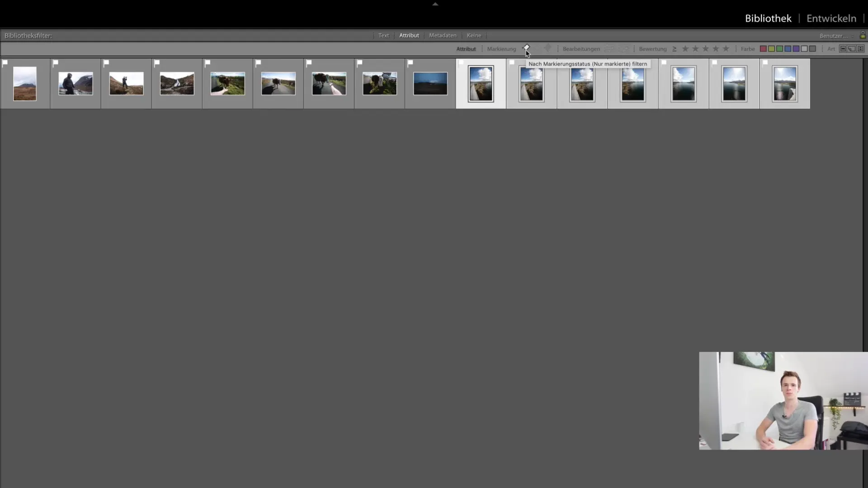Select the hiker on hillside thumbnail
The height and width of the screenshot is (488, 868).
click(x=126, y=84)
